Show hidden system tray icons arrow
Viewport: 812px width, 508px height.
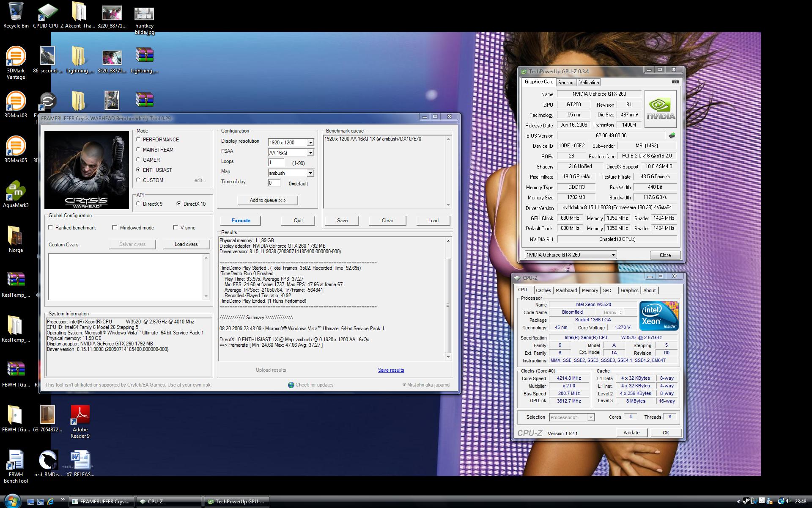pos(738,502)
